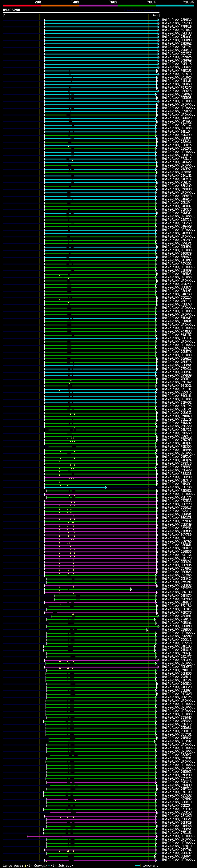Open UniRef100_C1FH63 hit label

[x=176, y=84]
